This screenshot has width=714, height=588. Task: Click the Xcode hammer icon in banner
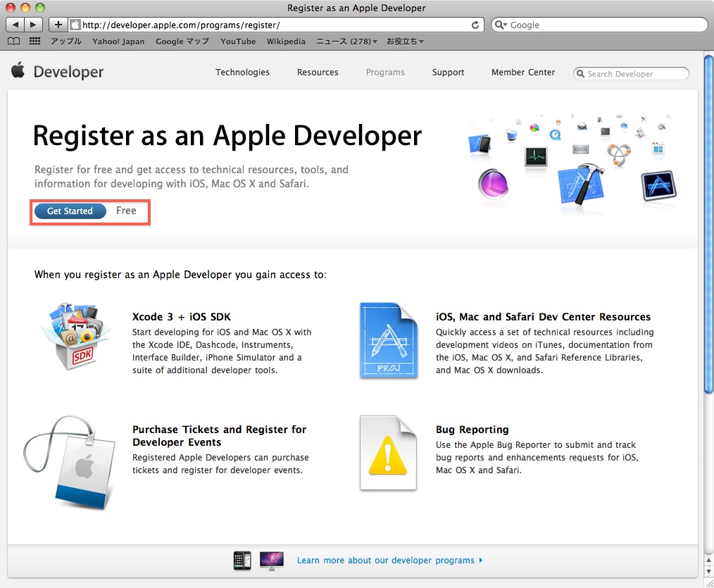pyautogui.click(x=581, y=184)
